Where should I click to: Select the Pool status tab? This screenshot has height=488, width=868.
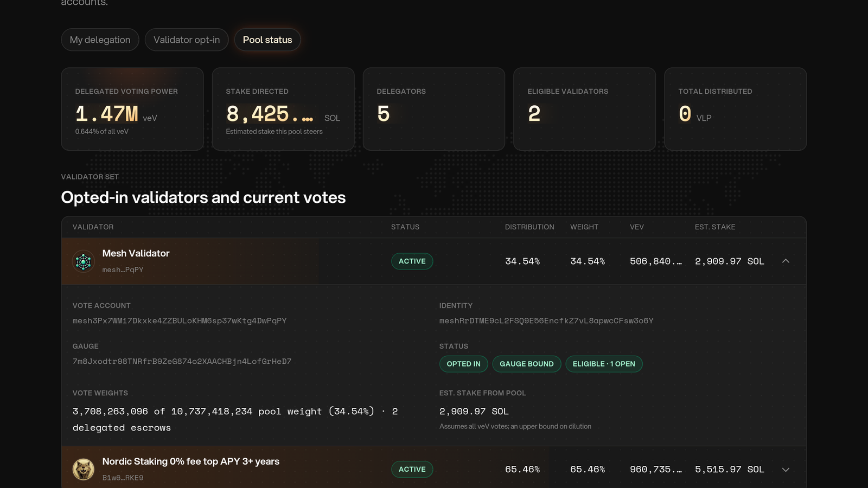(x=267, y=40)
